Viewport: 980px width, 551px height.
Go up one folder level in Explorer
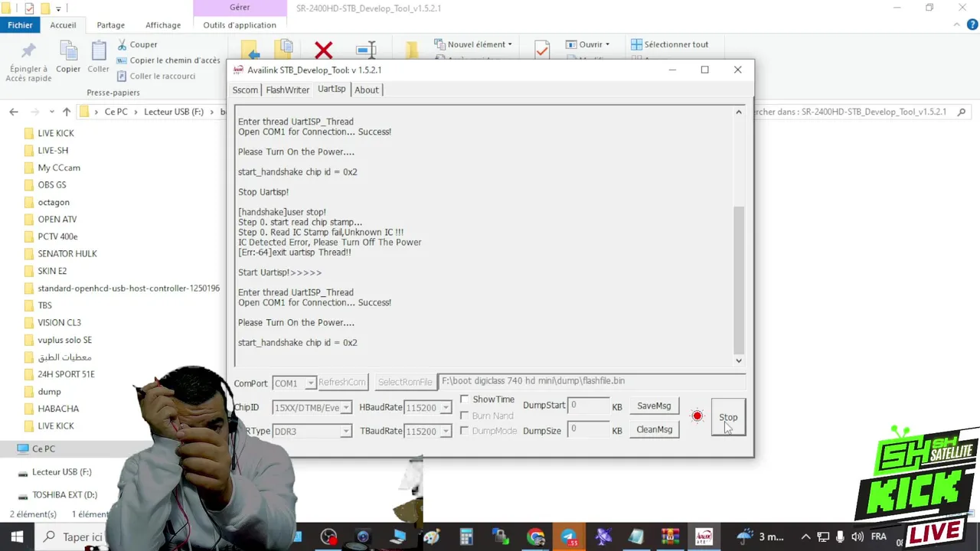(x=67, y=112)
